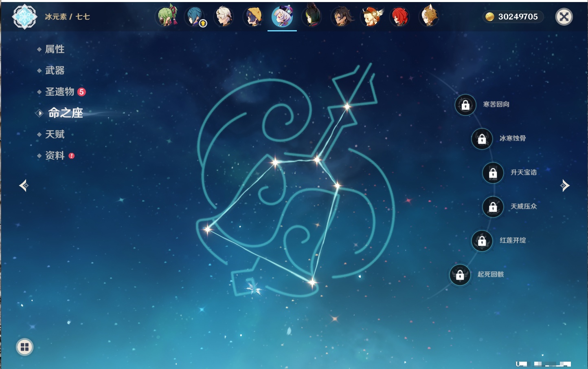Select the Klee avatar with red hat

[x=371, y=16]
